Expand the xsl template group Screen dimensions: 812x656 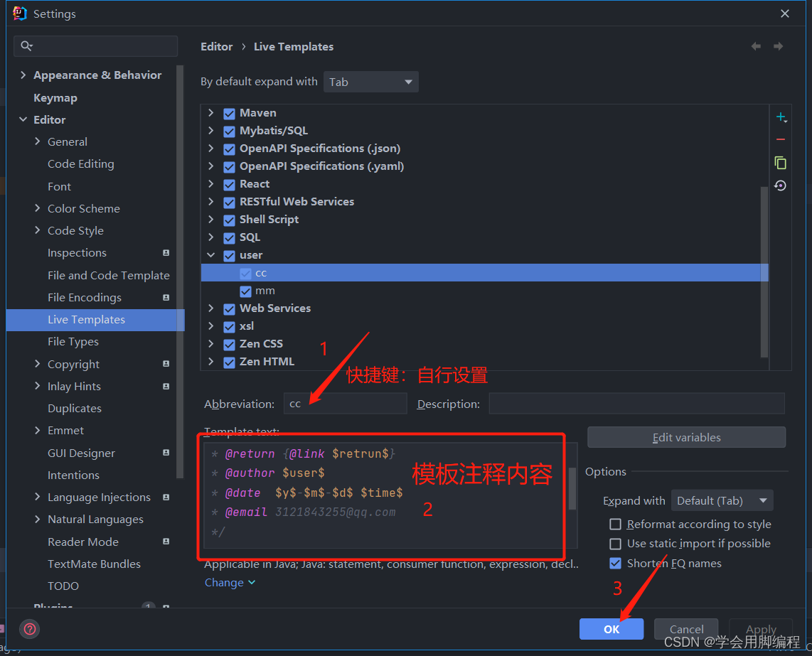click(210, 326)
